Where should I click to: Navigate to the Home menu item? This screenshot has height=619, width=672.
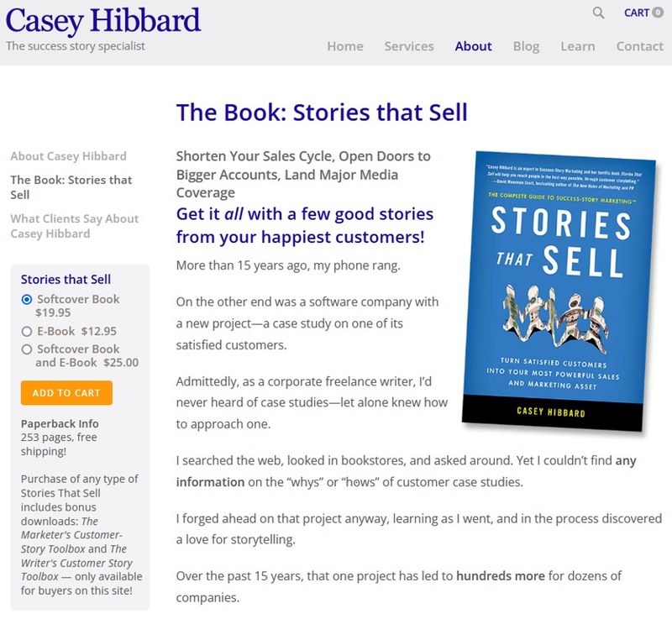pyautogui.click(x=345, y=46)
